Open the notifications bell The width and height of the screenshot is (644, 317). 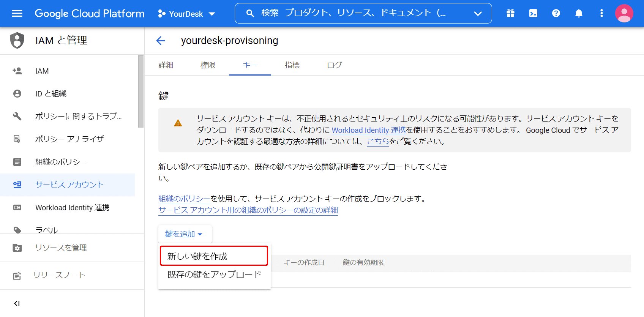(579, 14)
